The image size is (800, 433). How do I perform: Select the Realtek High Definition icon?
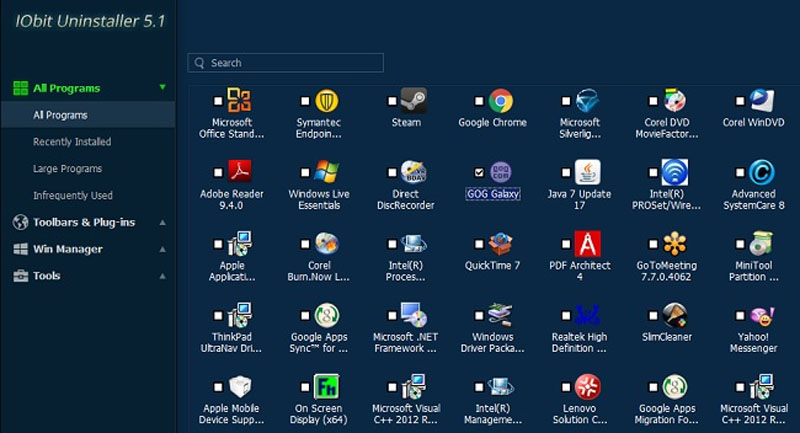[x=587, y=315]
